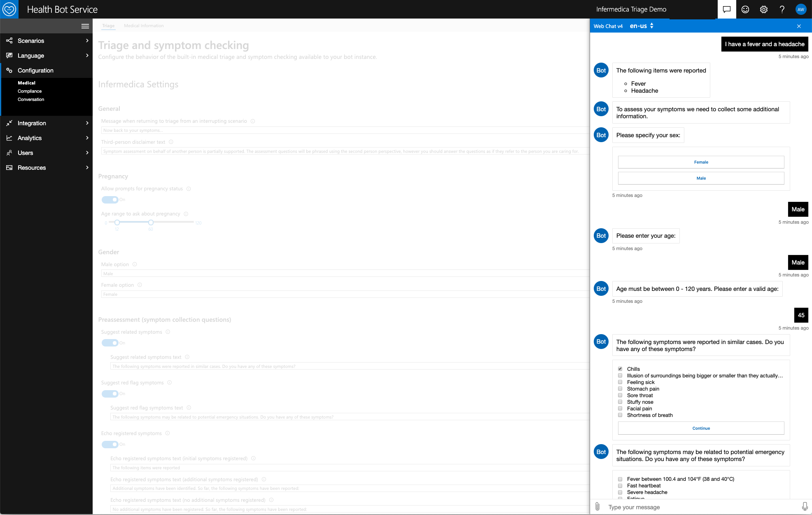This screenshot has height=515, width=812.
Task: Select the Triage tab
Action: point(108,26)
